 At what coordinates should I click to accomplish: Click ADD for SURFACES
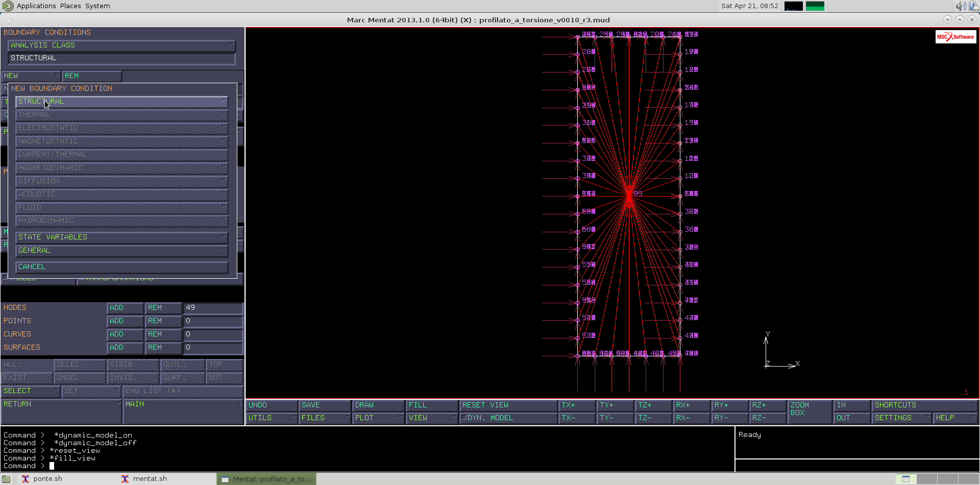pyautogui.click(x=125, y=348)
